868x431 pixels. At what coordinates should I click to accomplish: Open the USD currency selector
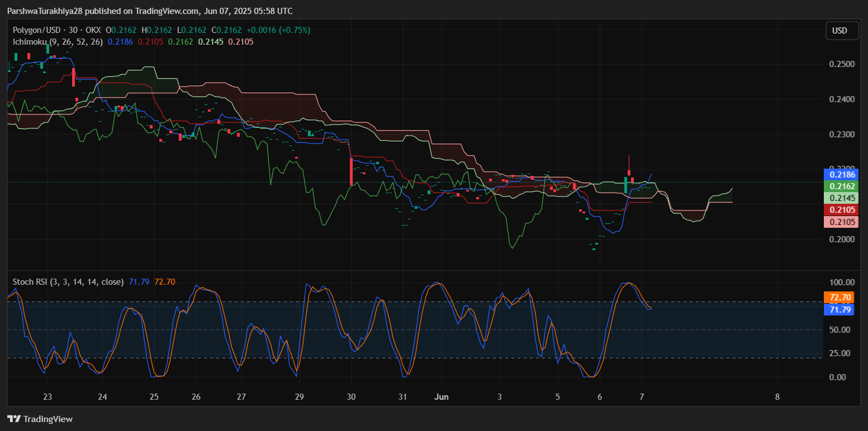[x=842, y=31]
